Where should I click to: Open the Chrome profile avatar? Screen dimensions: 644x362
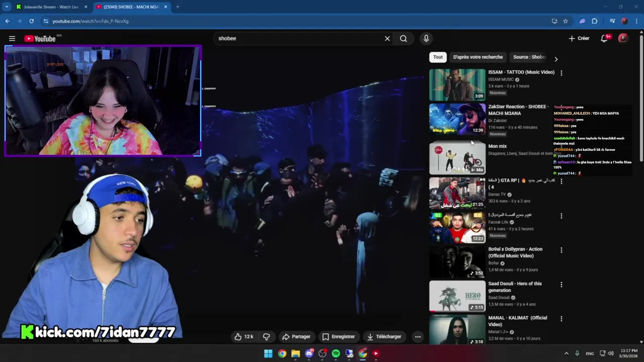[x=624, y=21]
